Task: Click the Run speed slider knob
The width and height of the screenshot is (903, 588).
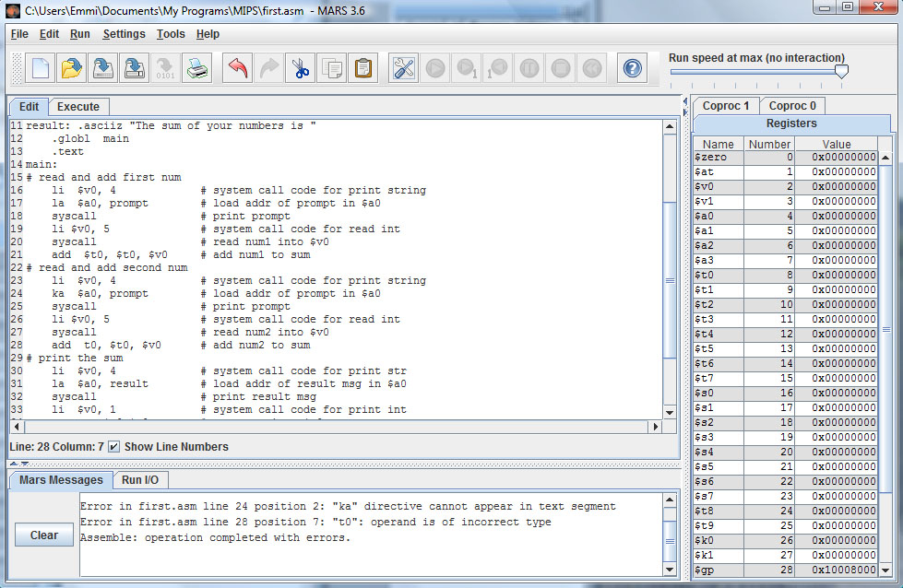Action: (x=840, y=72)
